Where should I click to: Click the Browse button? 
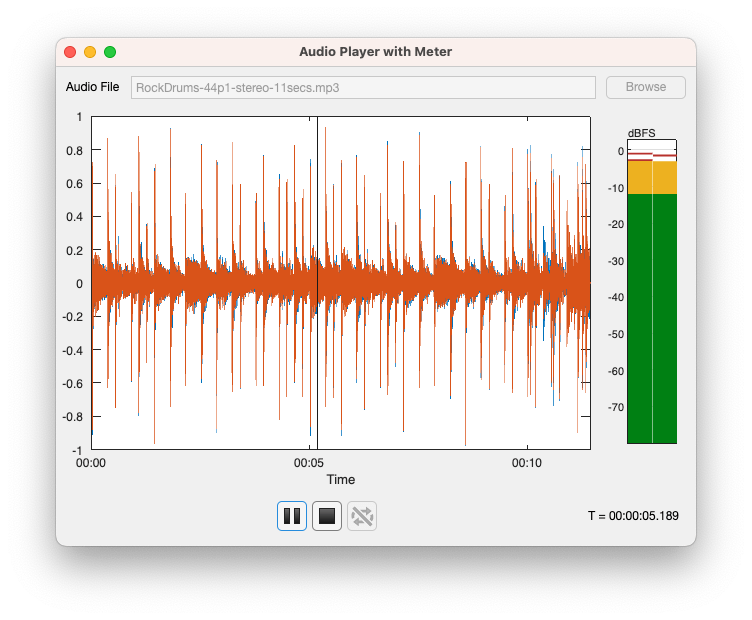point(645,87)
